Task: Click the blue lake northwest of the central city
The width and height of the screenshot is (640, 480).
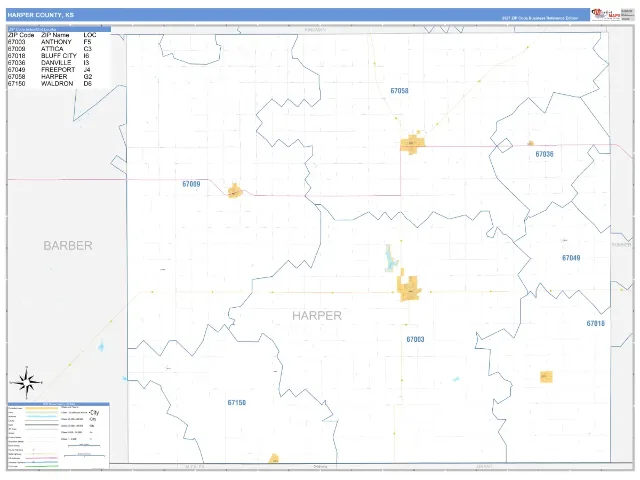Action: pyautogui.click(x=391, y=258)
